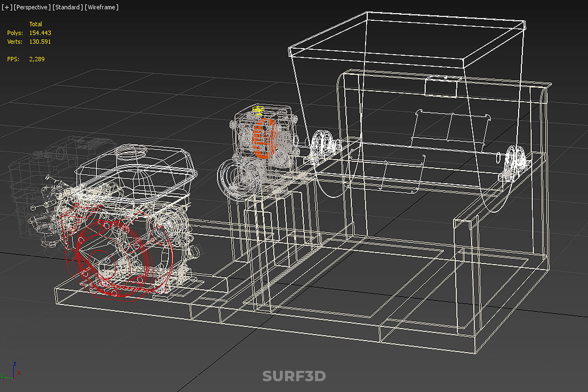Click the FPS value 2,289
The height and width of the screenshot is (392, 588).
tap(37, 59)
